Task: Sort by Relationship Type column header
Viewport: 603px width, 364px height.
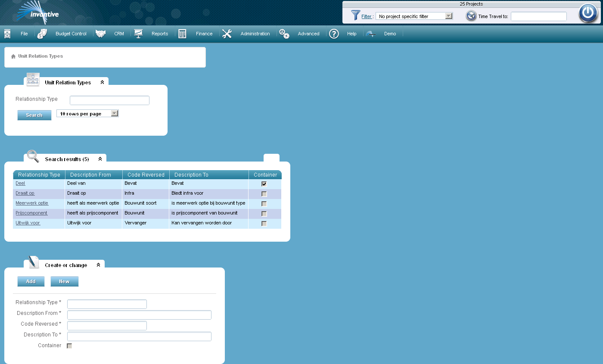Action: [x=39, y=175]
